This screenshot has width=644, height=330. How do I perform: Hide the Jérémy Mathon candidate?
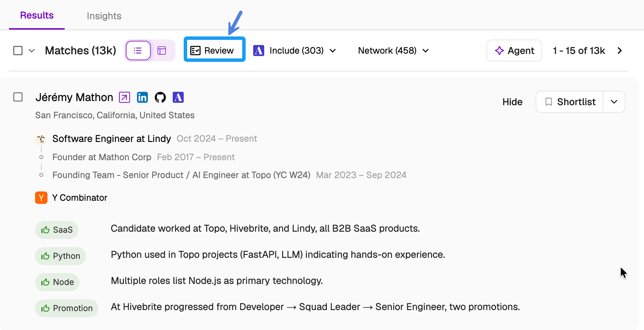[x=512, y=102]
